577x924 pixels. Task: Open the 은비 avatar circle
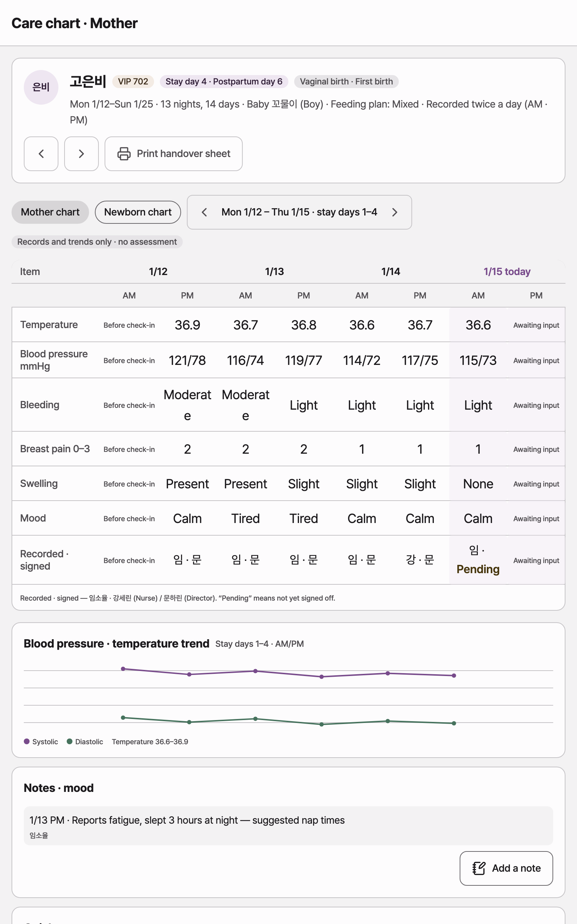41,87
